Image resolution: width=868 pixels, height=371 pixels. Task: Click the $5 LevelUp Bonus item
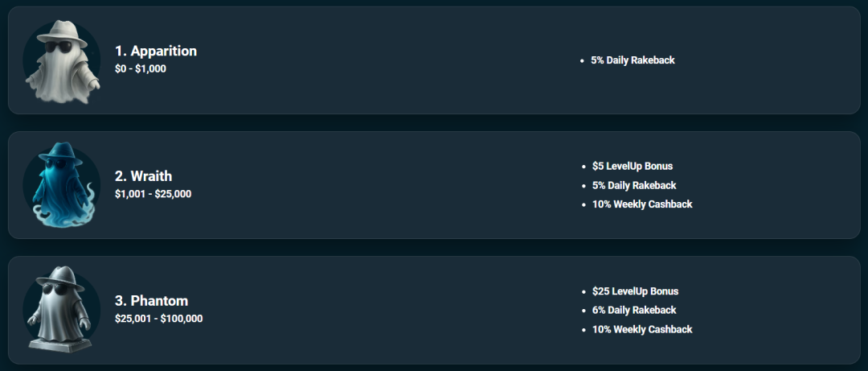click(632, 167)
